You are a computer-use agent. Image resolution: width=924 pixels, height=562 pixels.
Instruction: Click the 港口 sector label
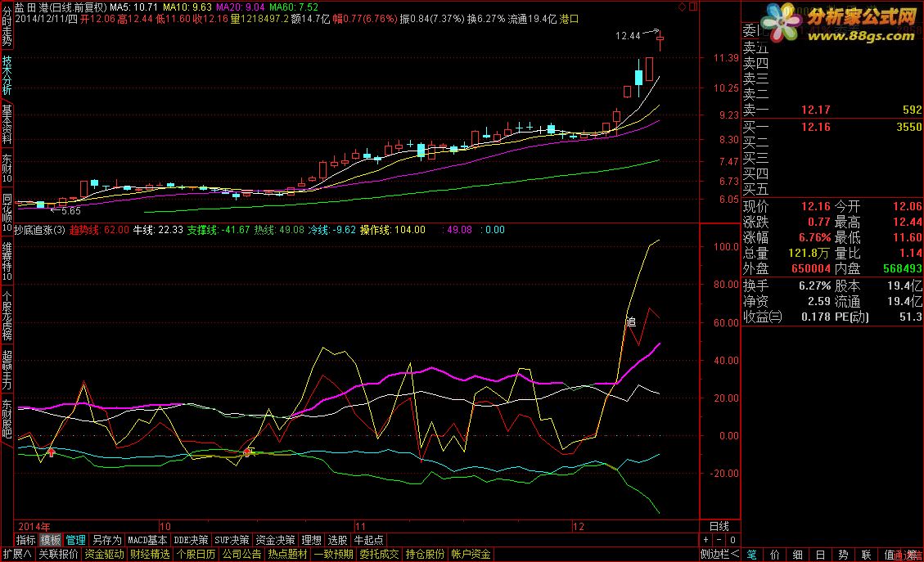(x=569, y=19)
